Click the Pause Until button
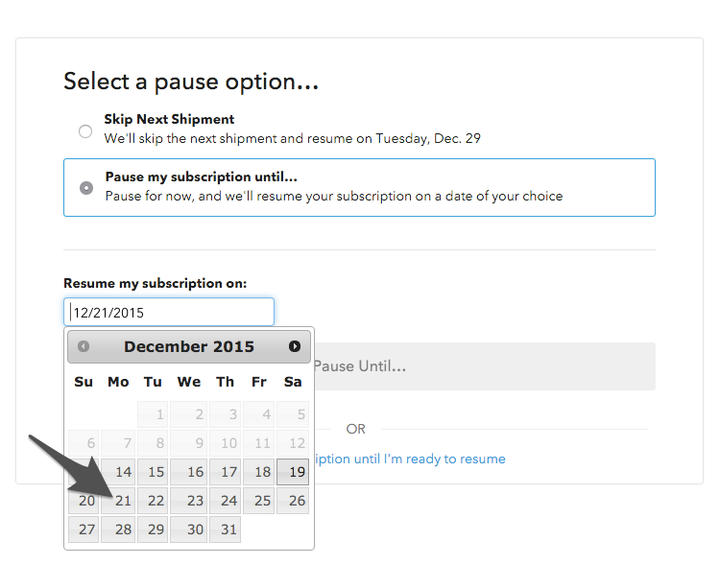The image size is (720, 588). pos(485,366)
